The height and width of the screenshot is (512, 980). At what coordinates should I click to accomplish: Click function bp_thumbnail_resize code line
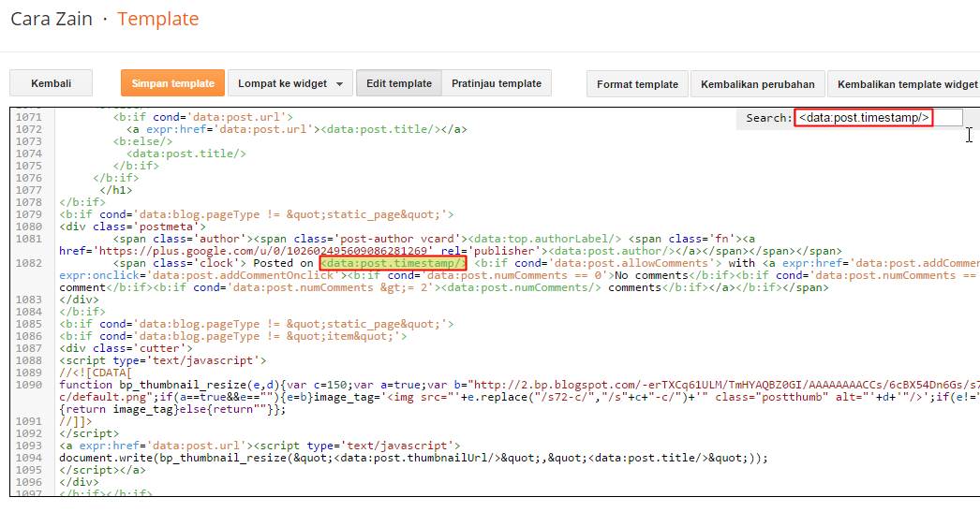(519, 385)
